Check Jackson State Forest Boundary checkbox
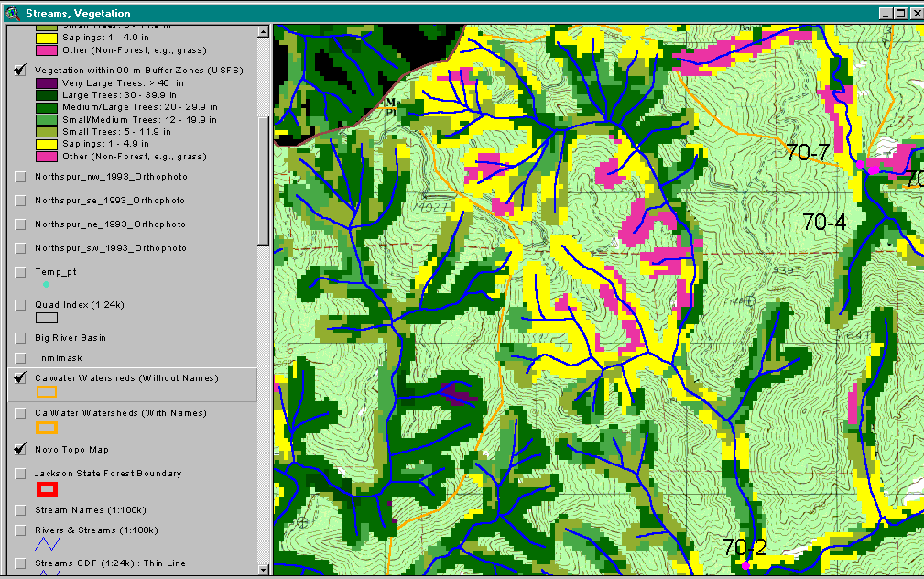 pyautogui.click(x=20, y=474)
